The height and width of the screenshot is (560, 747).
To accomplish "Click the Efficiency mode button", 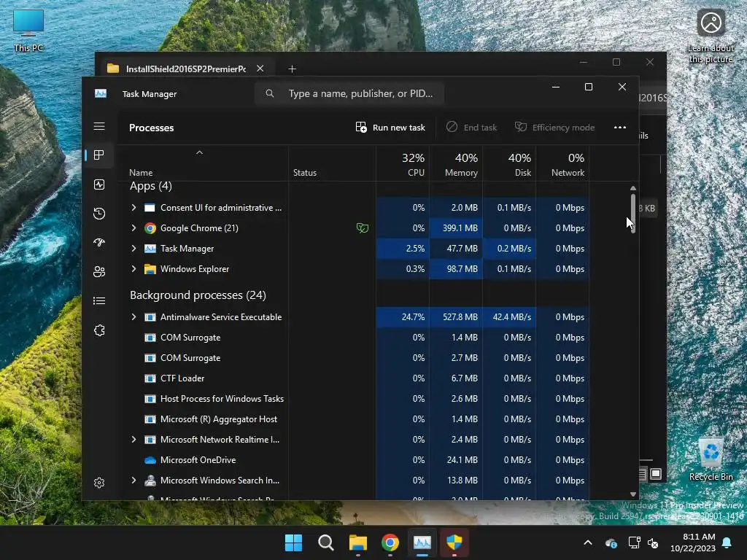I will 554,127.
